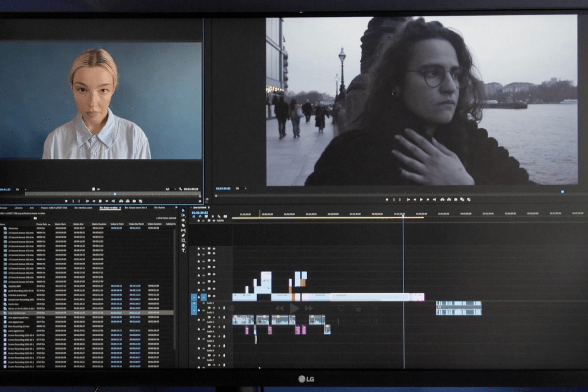
Task: Click the Extract icon below the Program Monitor
Action: [449, 200]
